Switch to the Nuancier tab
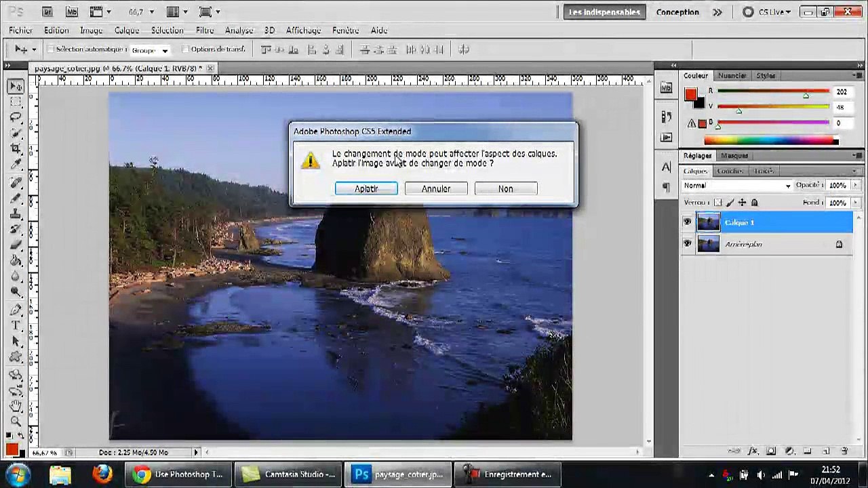The width and height of the screenshot is (868, 488). tap(732, 76)
